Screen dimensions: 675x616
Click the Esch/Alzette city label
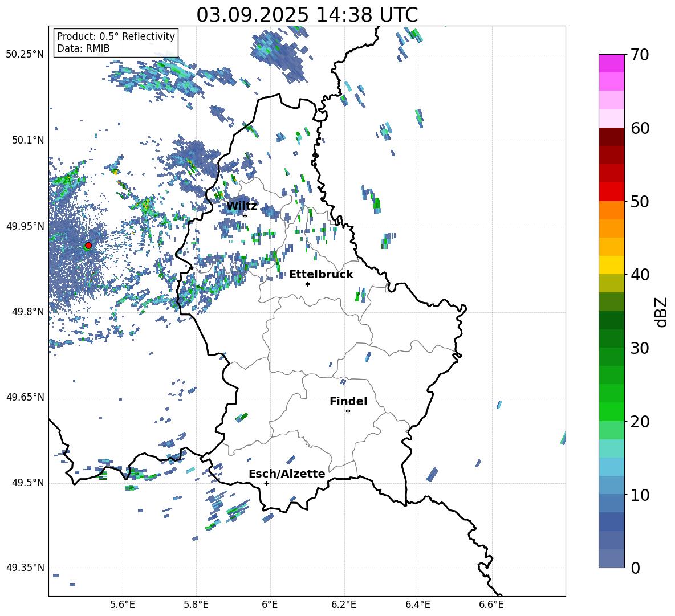coord(287,474)
